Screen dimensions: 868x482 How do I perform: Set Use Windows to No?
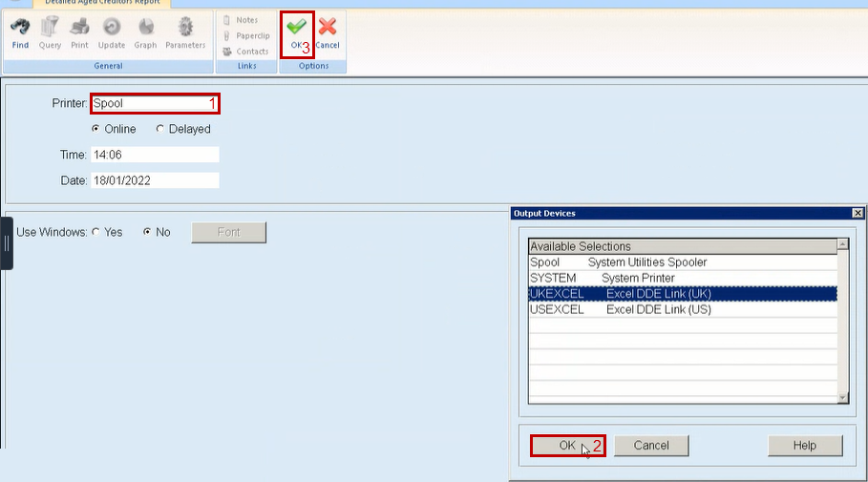(147, 232)
